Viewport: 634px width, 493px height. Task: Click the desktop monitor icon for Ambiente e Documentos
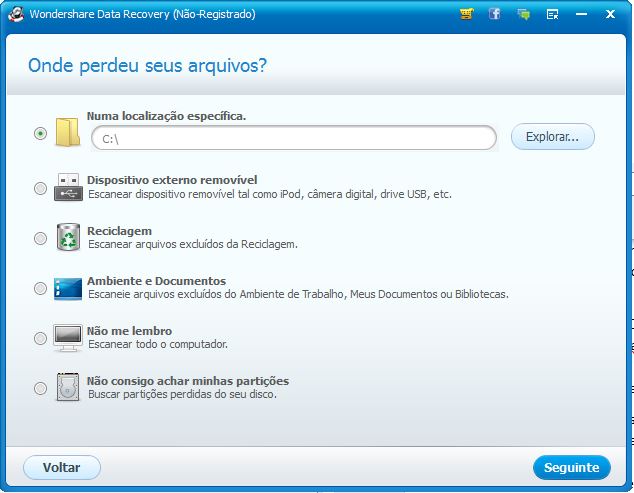(67, 288)
